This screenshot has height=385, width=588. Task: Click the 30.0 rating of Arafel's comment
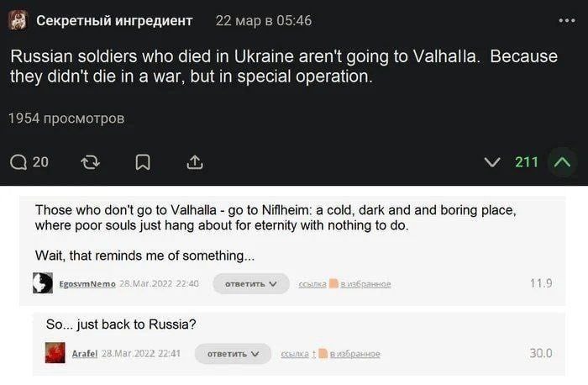541,353
